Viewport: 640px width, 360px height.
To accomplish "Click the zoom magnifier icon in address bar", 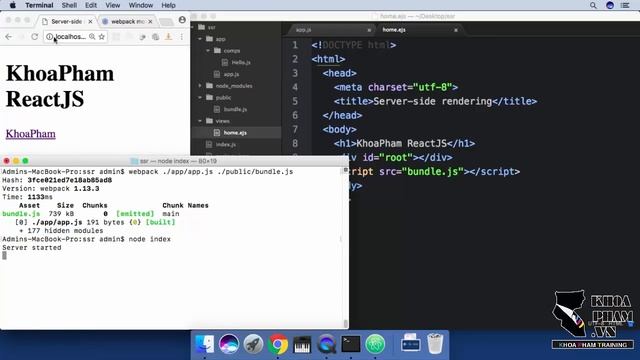I will (x=92, y=37).
